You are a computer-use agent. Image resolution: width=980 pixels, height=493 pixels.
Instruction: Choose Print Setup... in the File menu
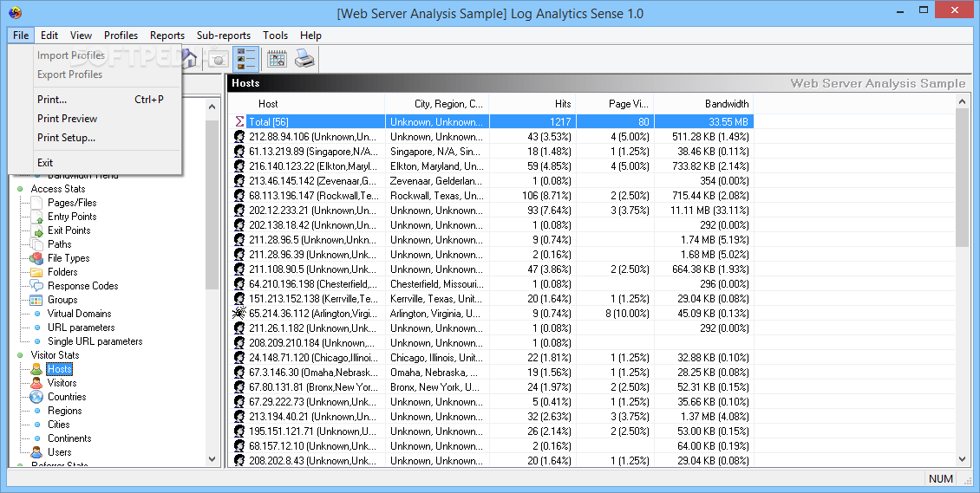[x=95, y=138]
